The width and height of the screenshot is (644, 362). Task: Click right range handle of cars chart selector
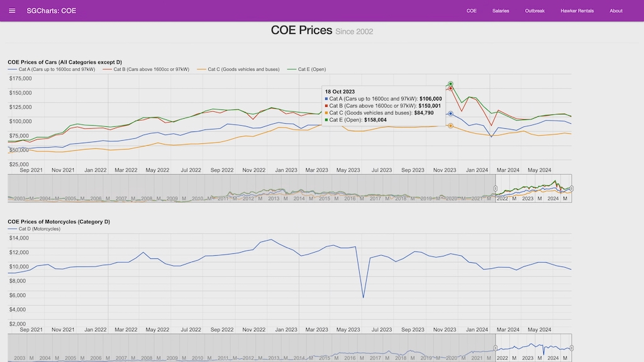pyautogui.click(x=572, y=189)
